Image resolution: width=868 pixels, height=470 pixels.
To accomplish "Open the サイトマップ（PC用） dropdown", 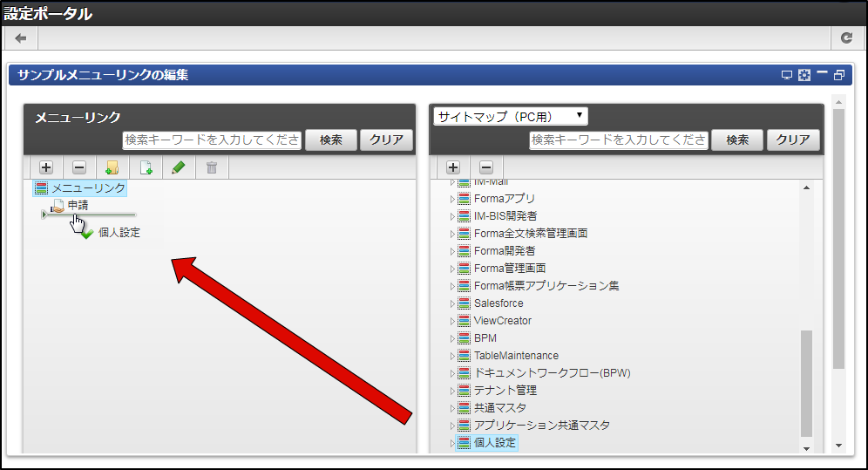I will pos(511,116).
